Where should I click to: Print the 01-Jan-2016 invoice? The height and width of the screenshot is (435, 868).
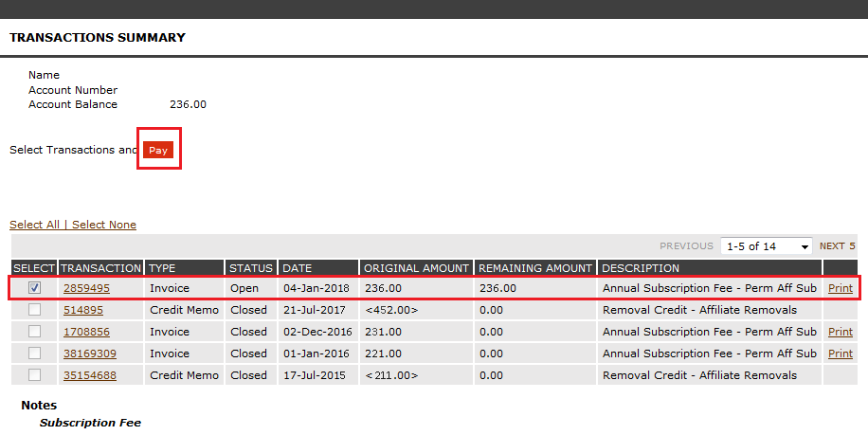point(840,353)
